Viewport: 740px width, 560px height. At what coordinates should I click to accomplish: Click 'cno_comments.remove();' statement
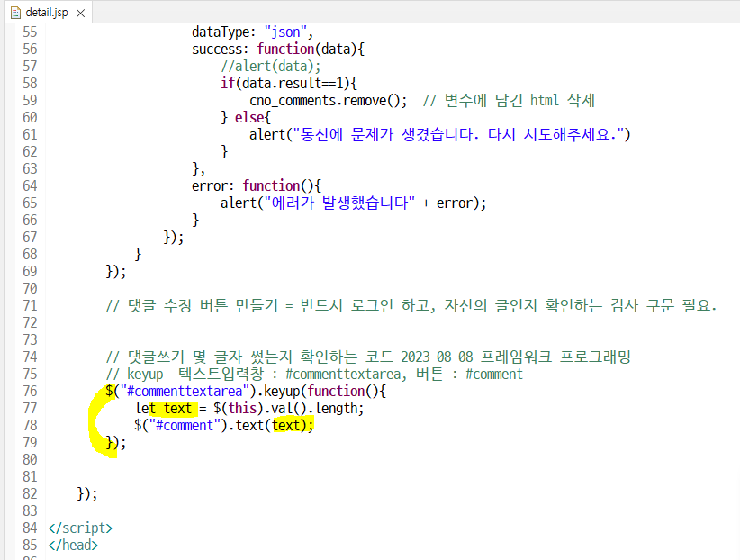tap(328, 101)
